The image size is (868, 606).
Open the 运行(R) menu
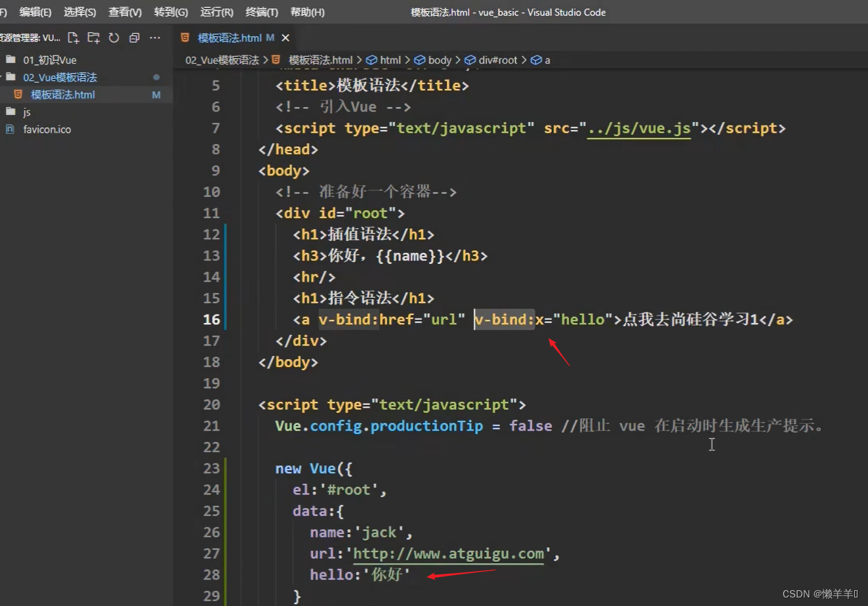217,12
